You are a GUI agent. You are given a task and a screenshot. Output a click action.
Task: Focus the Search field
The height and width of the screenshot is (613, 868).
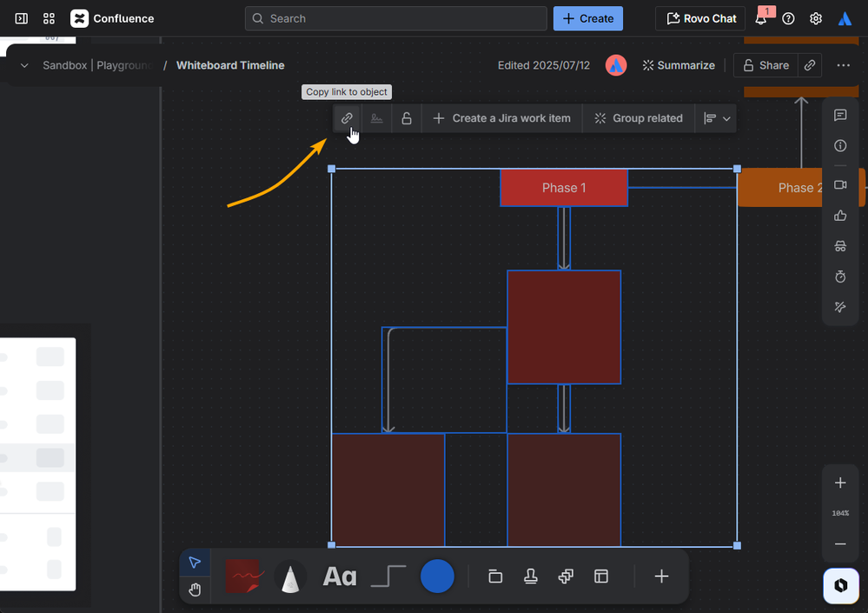(396, 19)
